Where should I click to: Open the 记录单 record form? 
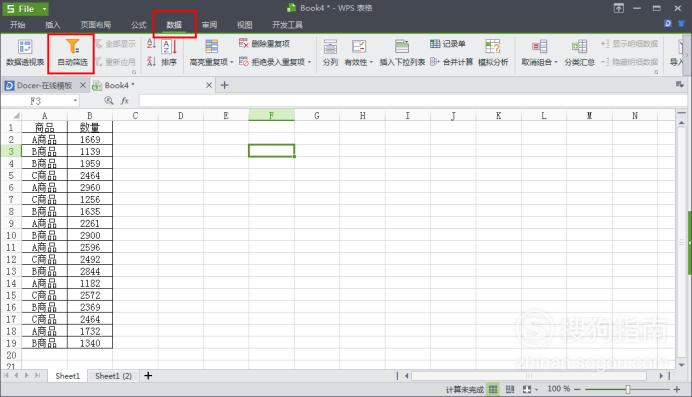[x=448, y=43]
